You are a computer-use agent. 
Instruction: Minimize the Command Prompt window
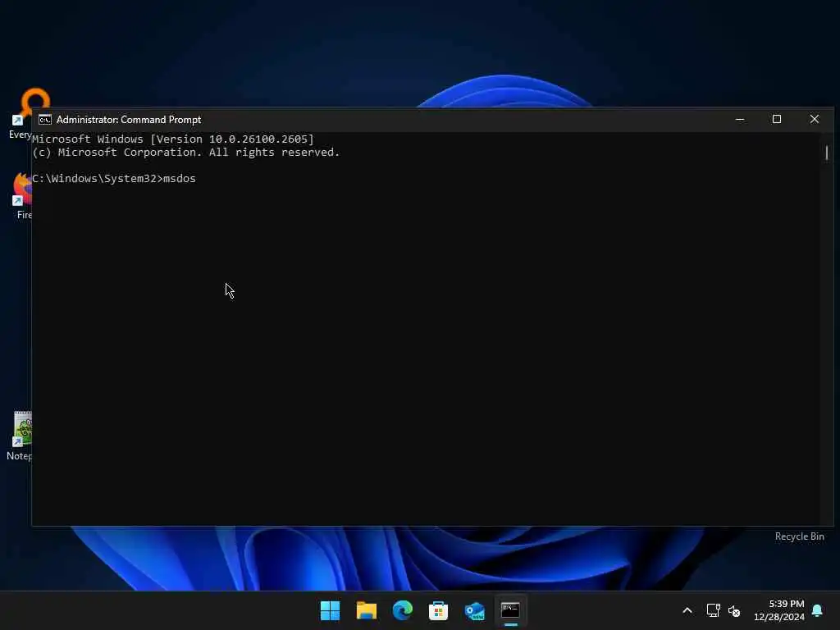click(740, 120)
